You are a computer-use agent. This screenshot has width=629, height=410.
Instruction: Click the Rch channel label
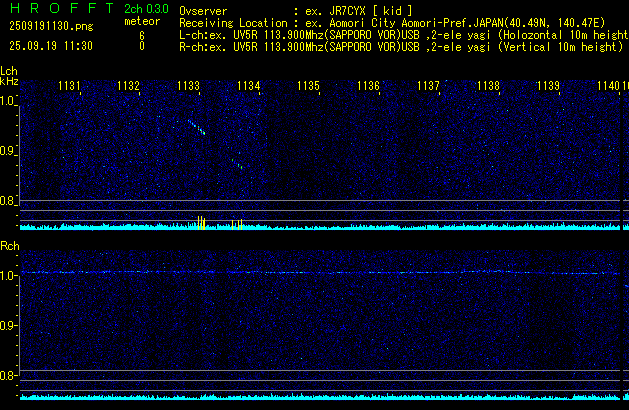(x=9, y=246)
